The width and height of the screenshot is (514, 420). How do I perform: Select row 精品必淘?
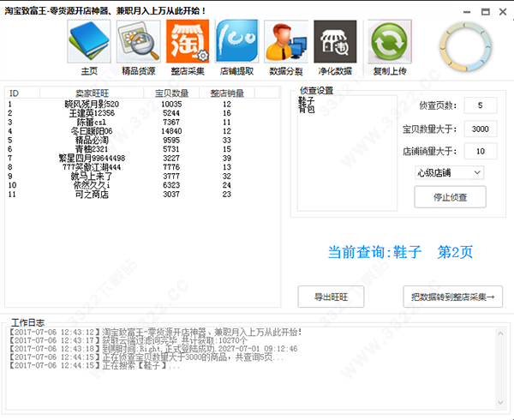click(x=142, y=140)
